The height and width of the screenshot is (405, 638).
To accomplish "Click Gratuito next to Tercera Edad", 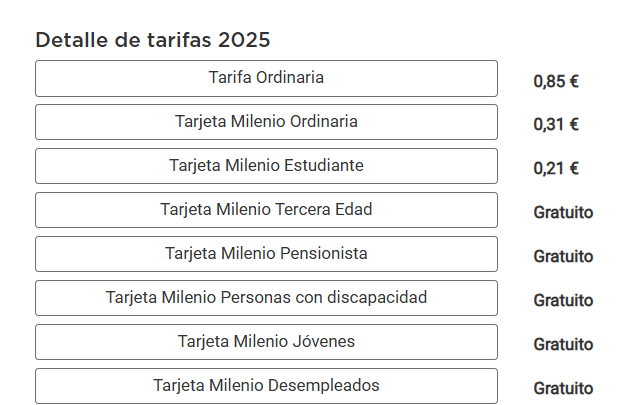I will pyautogui.click(x=563, y=212).
